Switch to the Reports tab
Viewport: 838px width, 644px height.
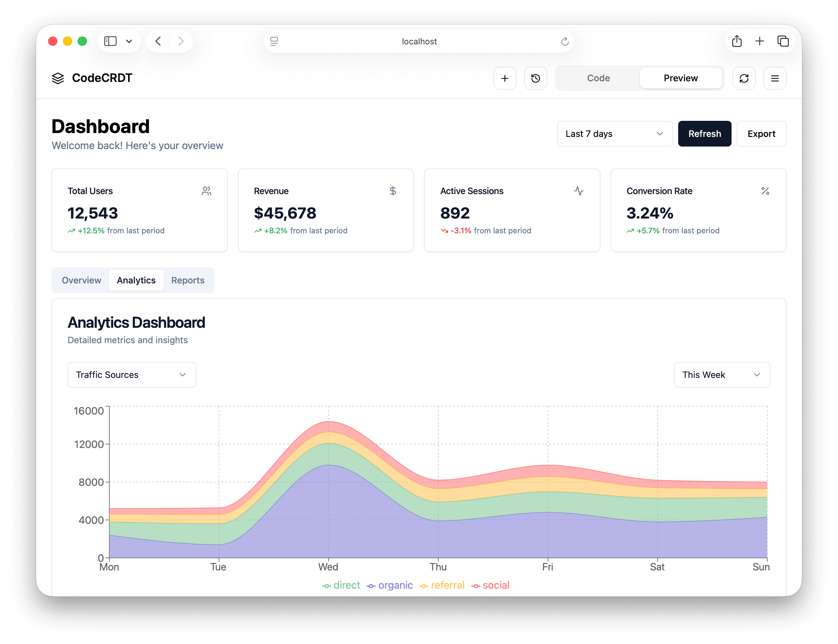click(x=187, y=280)
